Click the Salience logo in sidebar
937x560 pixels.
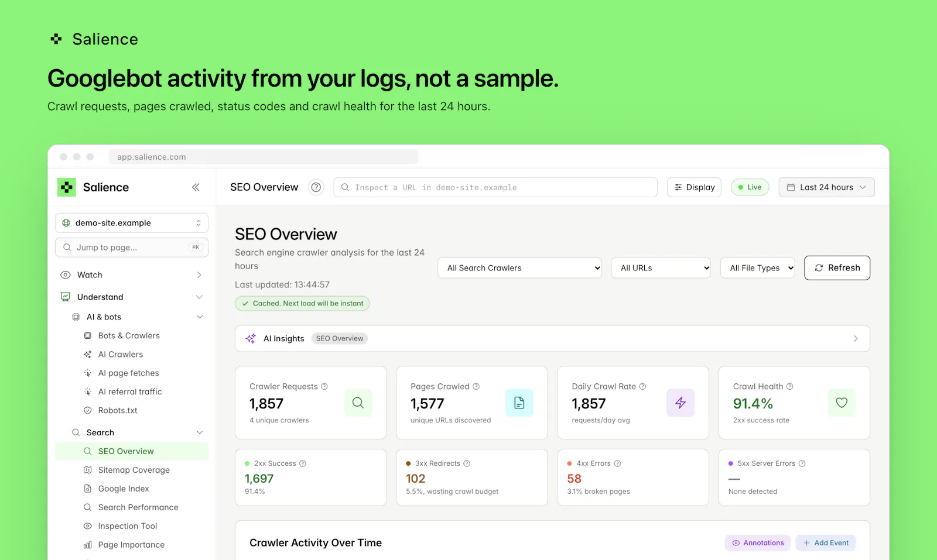pyautogui.click(x=67, y=187)
